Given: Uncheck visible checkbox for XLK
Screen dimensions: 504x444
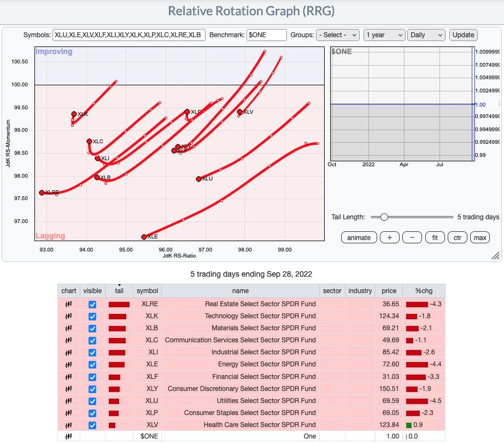Looking at the screenshot, I should click(x=92, y=317).
